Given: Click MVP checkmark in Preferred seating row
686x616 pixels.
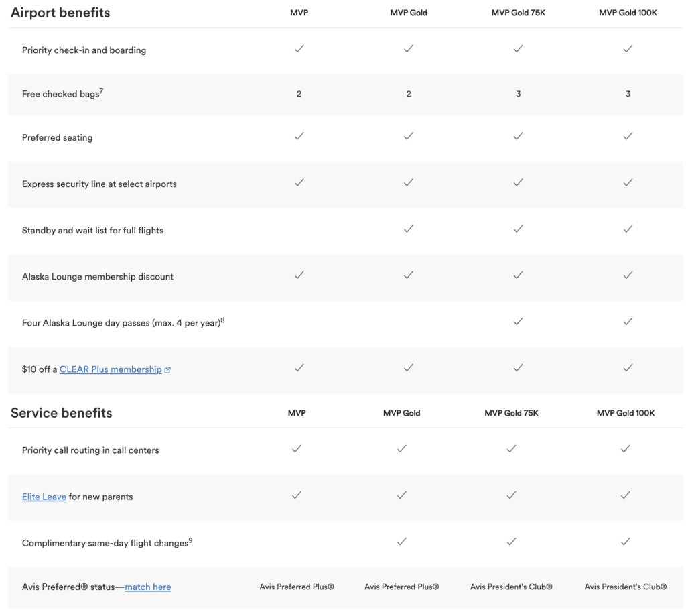Looking at the screenshot, I should point(299,136).
